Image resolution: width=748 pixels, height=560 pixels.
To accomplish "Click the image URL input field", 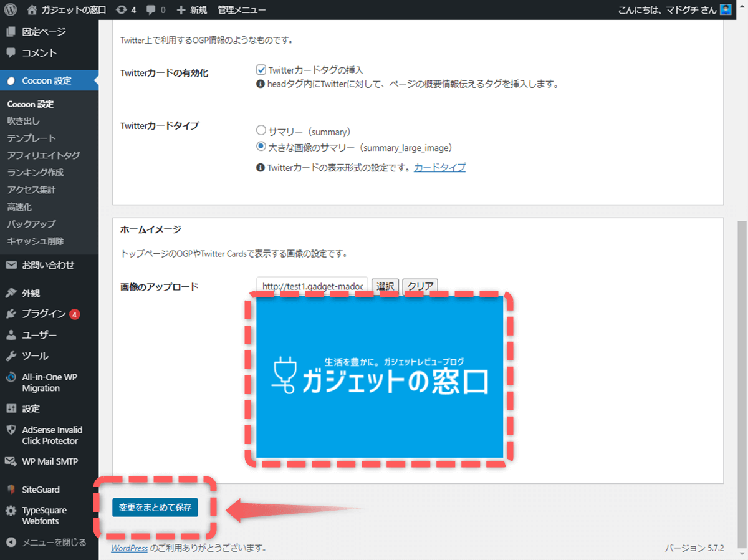I will [312, 286].
